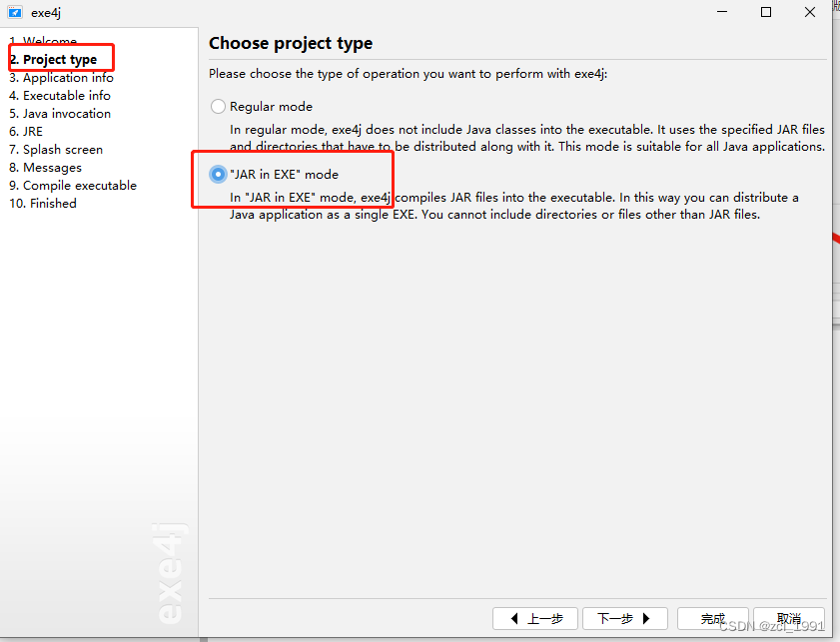Screen dimensions: 840x642
Task: Minimize the exe4j window
Action: click(x=722, y=12)
